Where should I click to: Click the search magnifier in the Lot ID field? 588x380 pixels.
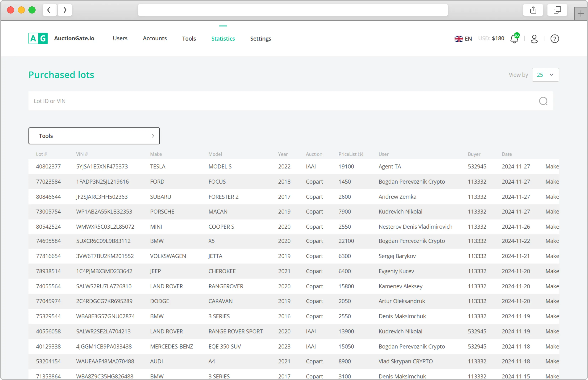coord(543,101)
